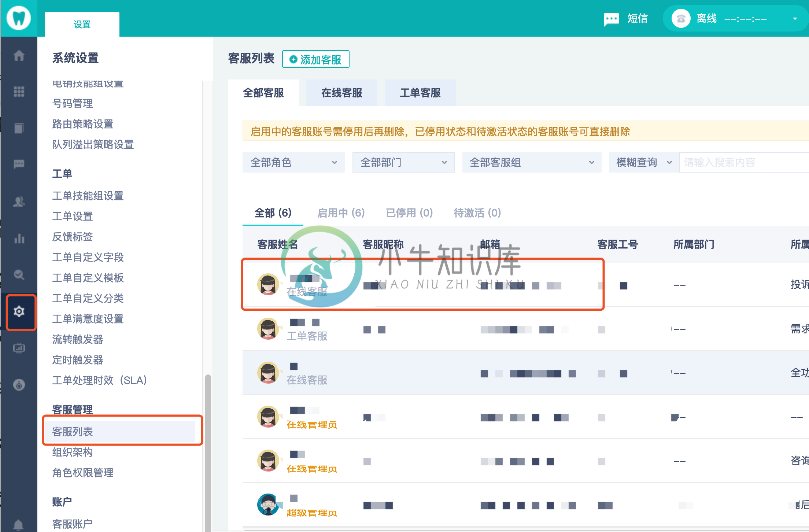Image resolution: width=809 pixels, height=532 pixels.
Task: Open the 全部客服组 group filter dropdown
Action: point(532,162)
